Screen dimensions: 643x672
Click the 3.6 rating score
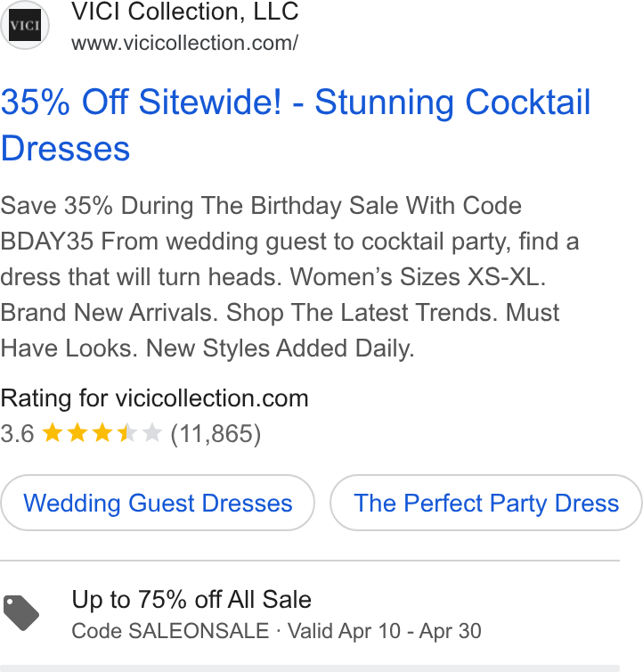tap(17, 433)
